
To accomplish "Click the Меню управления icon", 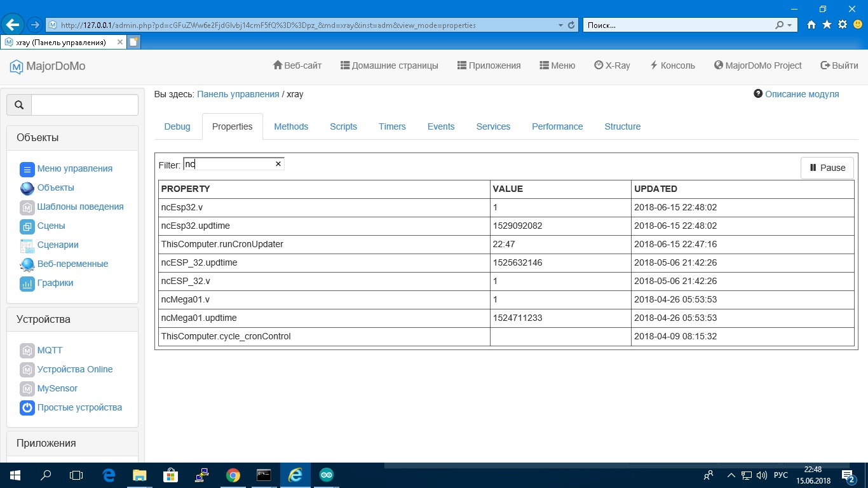I will pyautogui.click(x=27, y=169).
